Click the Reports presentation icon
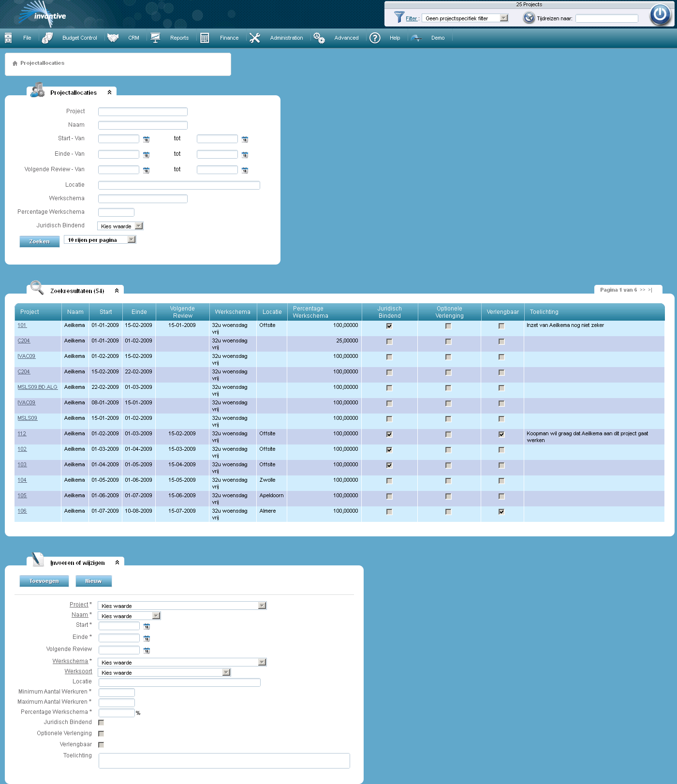677x784 pixels. (155, 38)
